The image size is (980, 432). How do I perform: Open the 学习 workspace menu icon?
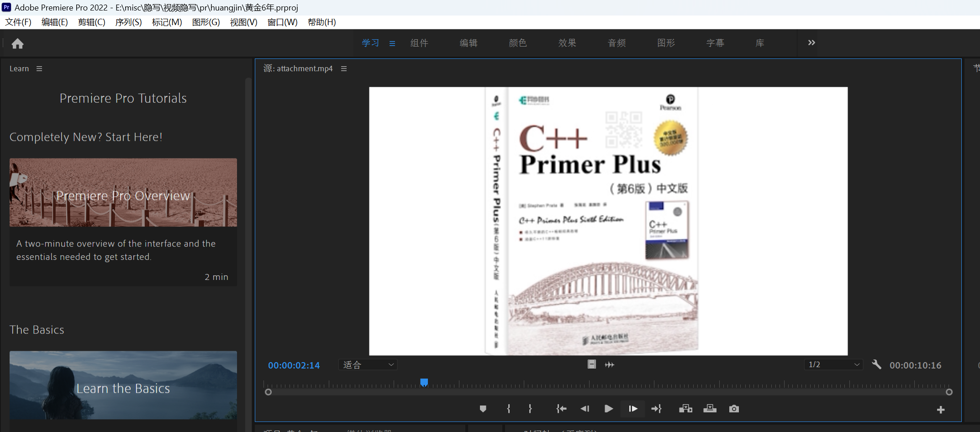pyautogui.click(x=392, y=43)
